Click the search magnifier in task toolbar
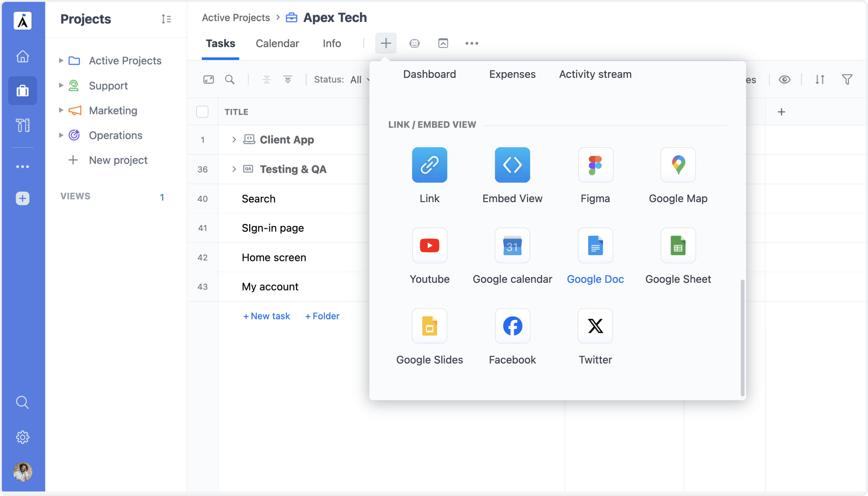This screenshot has width=868, height=496. point(230,79)
